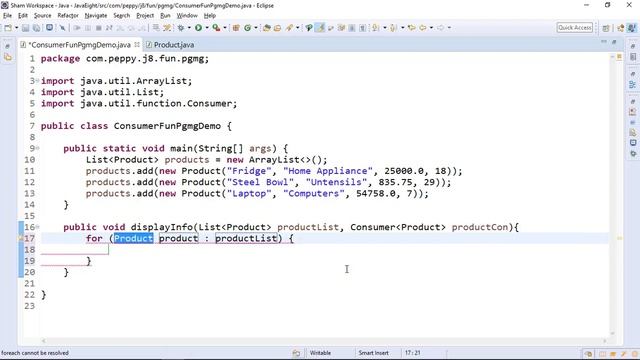Open the Task List icon in right sidebar
640x360 pixels.
tap(633, 57)
